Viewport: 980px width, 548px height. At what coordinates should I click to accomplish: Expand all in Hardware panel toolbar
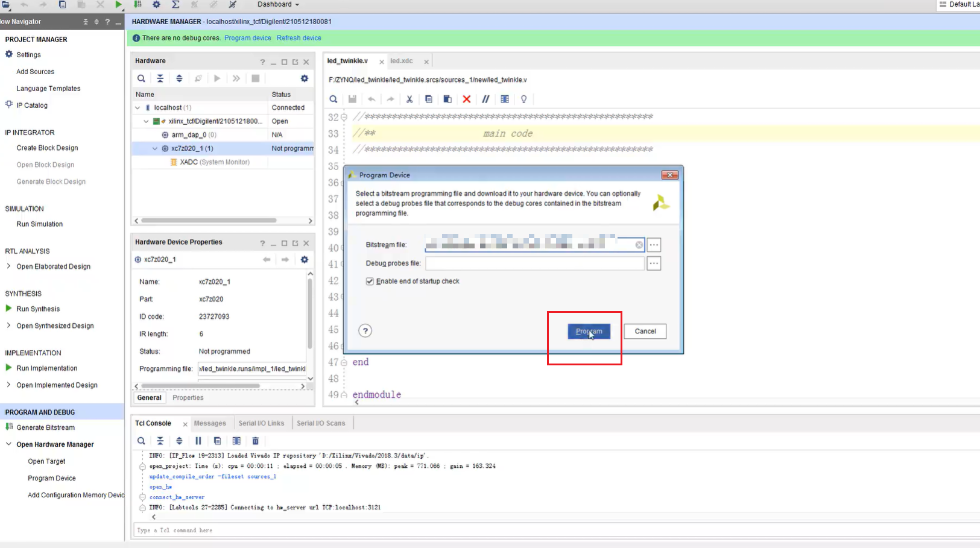coord(179,78)
